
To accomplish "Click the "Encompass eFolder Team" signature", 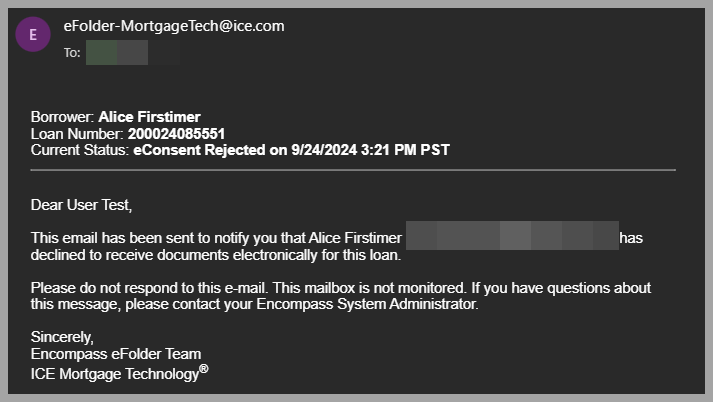I will [x=116, y=354].
